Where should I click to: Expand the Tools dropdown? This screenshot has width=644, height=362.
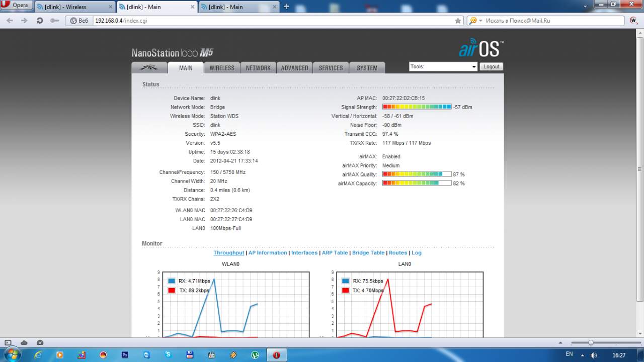coord(443,66)
